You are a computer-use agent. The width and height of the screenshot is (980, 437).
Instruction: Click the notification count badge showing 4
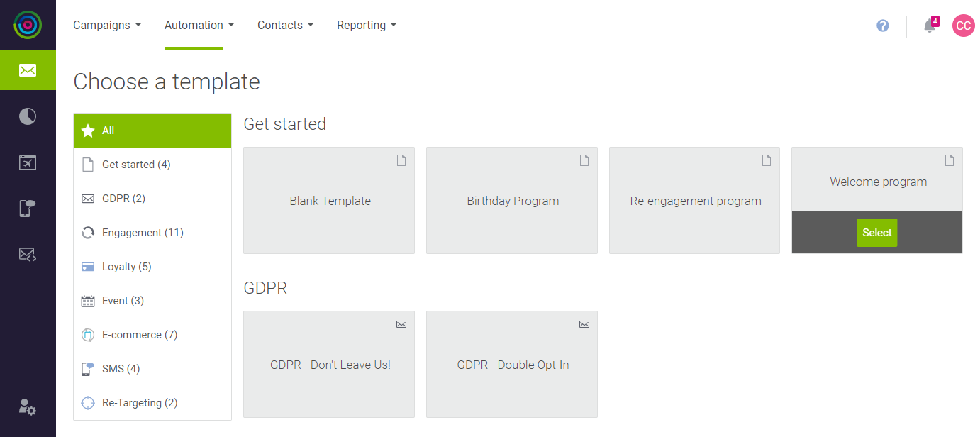click(935, 21)
